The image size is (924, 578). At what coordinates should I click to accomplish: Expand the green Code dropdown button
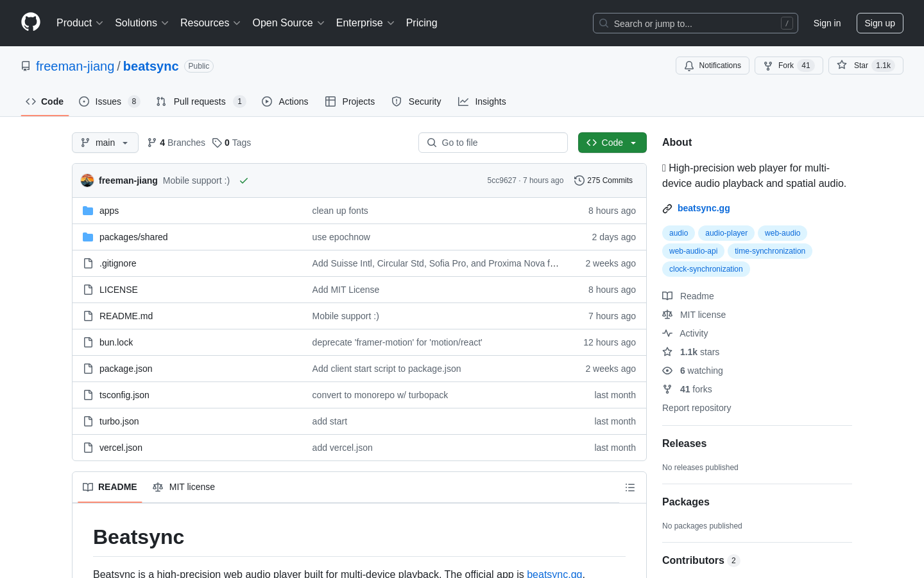612,143
